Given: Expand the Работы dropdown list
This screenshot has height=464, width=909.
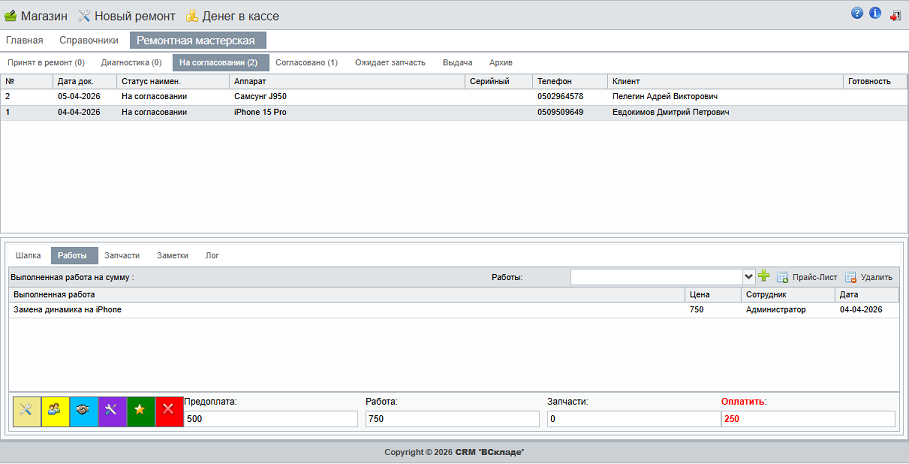Looking at the screenshot, I should point(748,277).
